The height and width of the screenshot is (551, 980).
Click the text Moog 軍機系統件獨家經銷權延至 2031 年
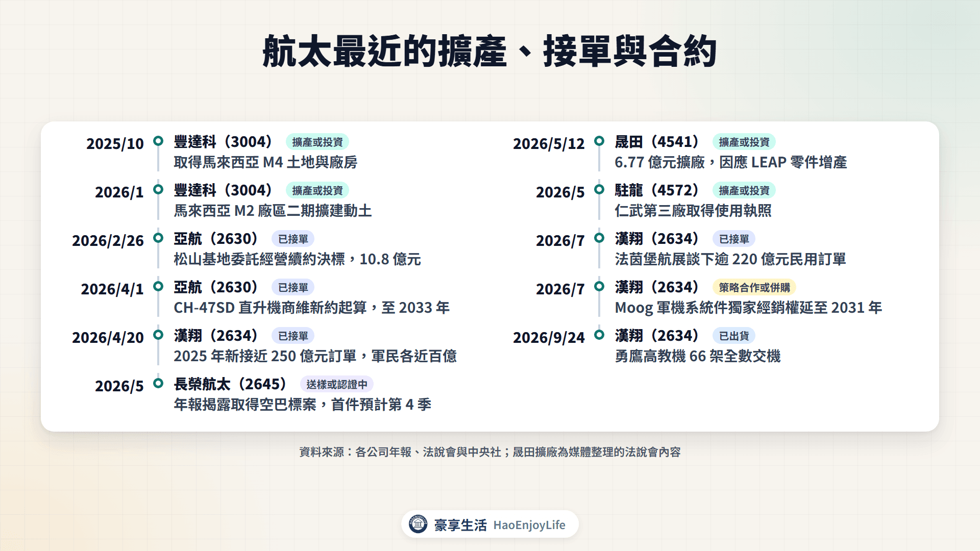click(x=748, y=308)
